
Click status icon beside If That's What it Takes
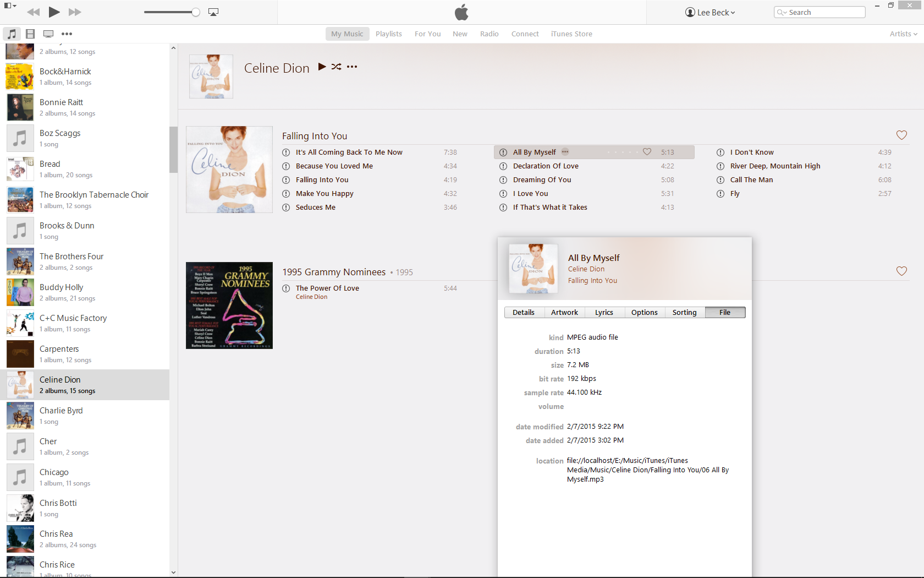click(x=503, y=208)
